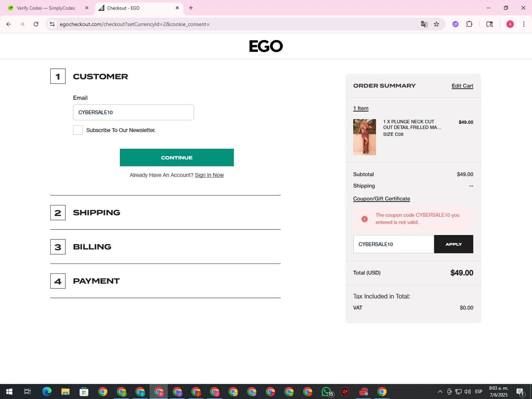The image size is (532, 399).
Task: Open the purple browser extension icon
Action: pyautogui.click(x=455, y=24)
